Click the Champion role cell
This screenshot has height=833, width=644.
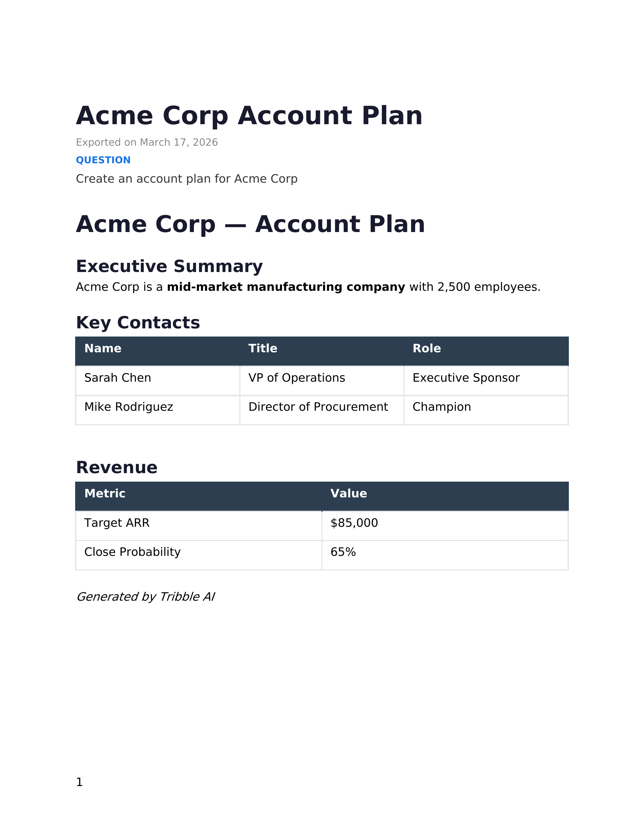pyautogui.click(x=486, y=410)
